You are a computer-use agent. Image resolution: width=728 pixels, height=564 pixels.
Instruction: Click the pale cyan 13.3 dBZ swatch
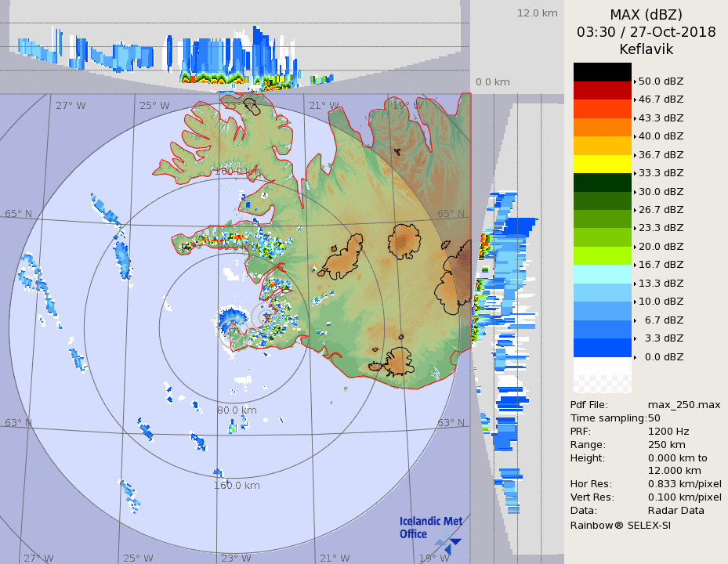[602, 274]
